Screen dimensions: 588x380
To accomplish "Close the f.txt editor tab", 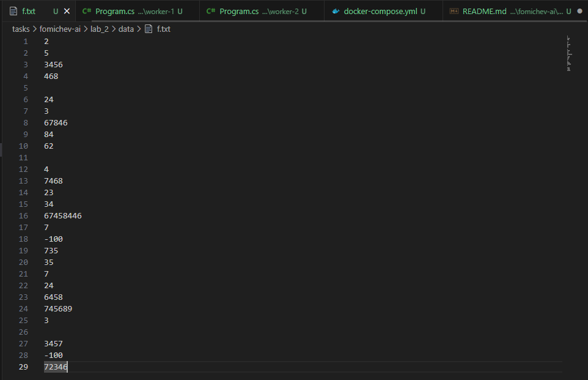I will click(x=67, y=11).
